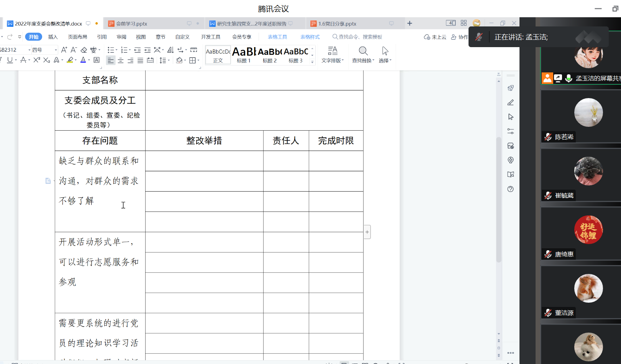This screenshot has width=621, height=364.
Task: Click the pen icon in right sidebar
Action: pyautogui.click(x=510, y=102)
